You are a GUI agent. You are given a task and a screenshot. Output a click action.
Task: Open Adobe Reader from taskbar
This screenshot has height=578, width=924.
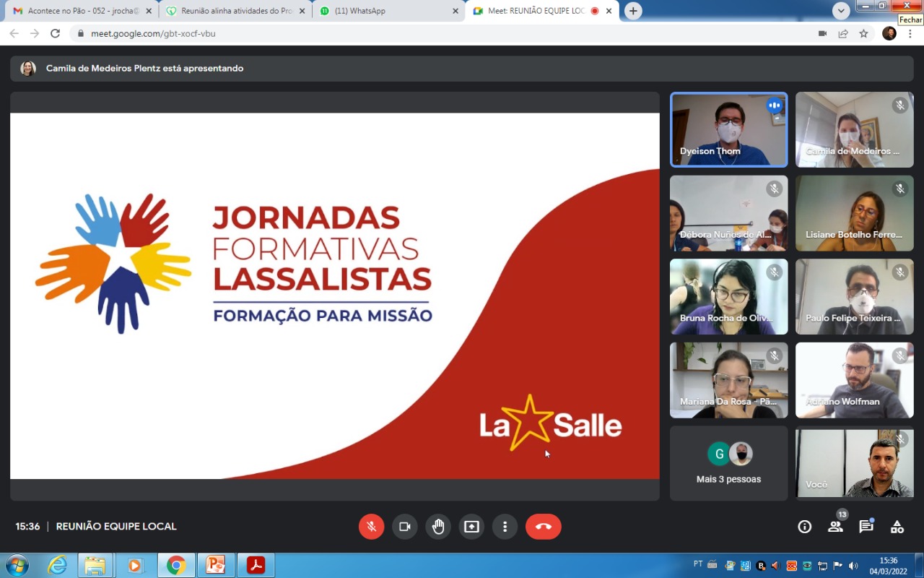[x=256, y=565]
